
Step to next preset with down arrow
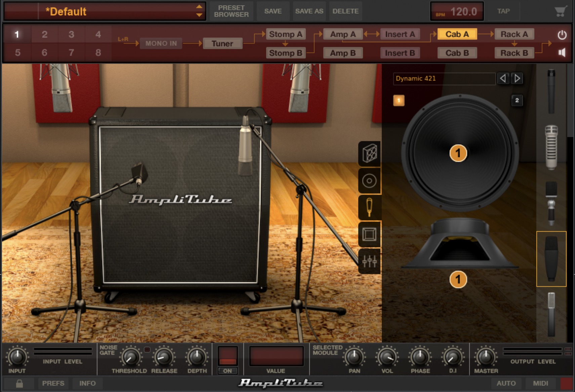(x=199, y=15)
